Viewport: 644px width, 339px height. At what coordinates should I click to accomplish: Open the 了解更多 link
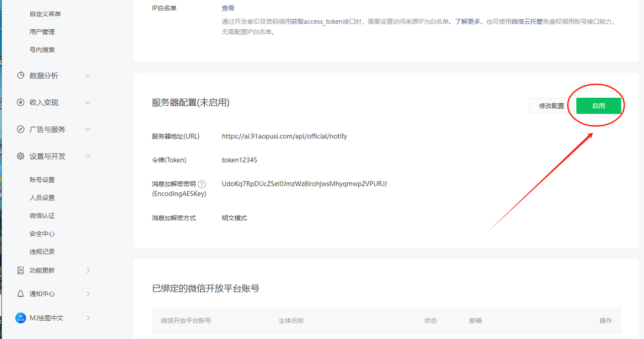pos(467,22)
